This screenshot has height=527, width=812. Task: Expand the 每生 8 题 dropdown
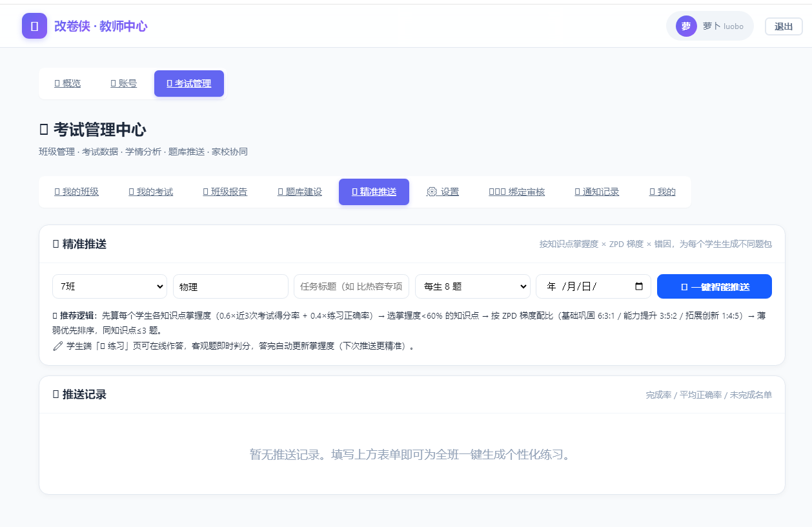coord(472,286)
